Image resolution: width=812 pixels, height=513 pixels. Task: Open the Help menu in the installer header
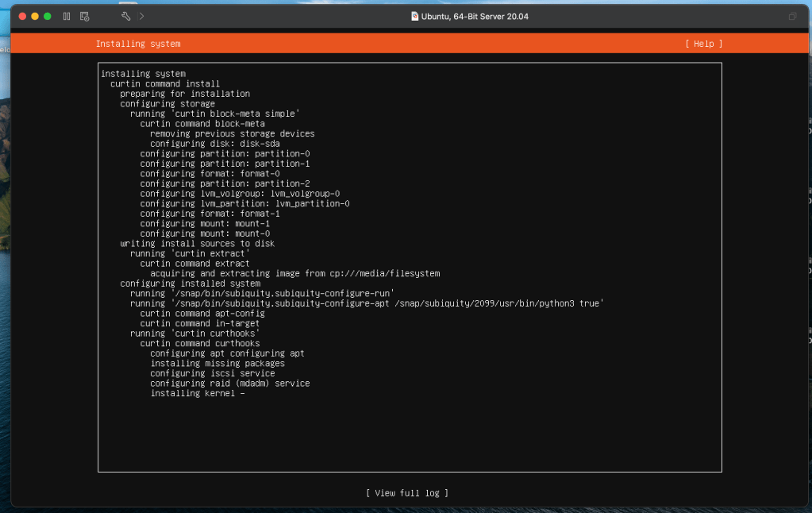tap(703, 44)
